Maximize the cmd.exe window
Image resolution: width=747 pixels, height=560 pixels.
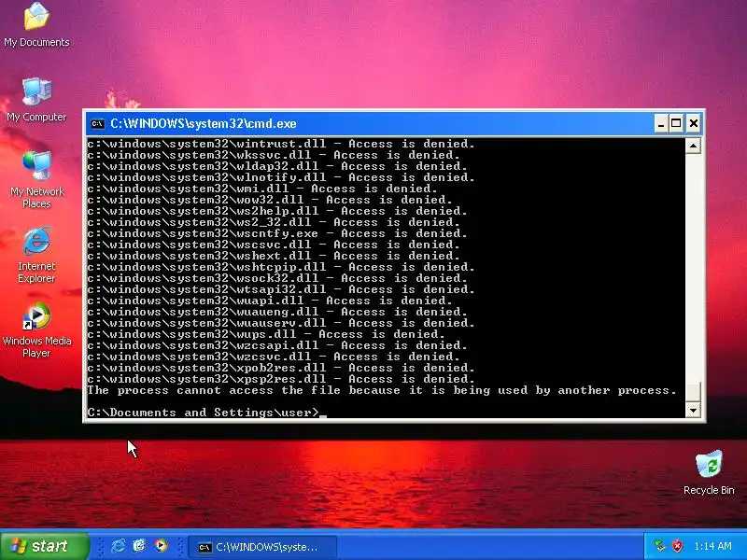(x=676, y=124)
